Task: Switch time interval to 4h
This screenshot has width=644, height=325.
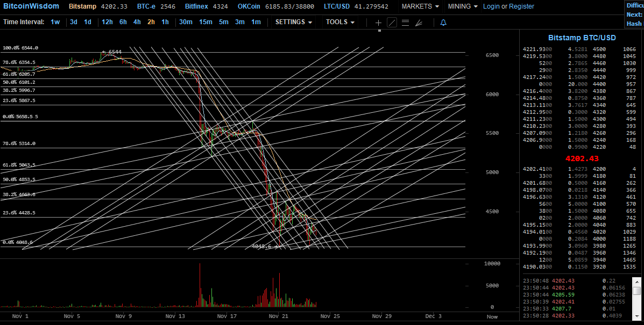Action: coord(137,22)
